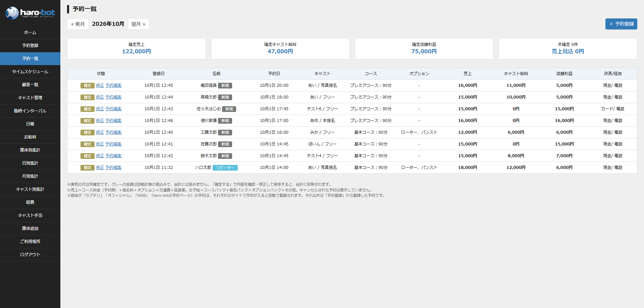
Task: Open お給料 in the sidebar
Action: (x=30, y=137)
